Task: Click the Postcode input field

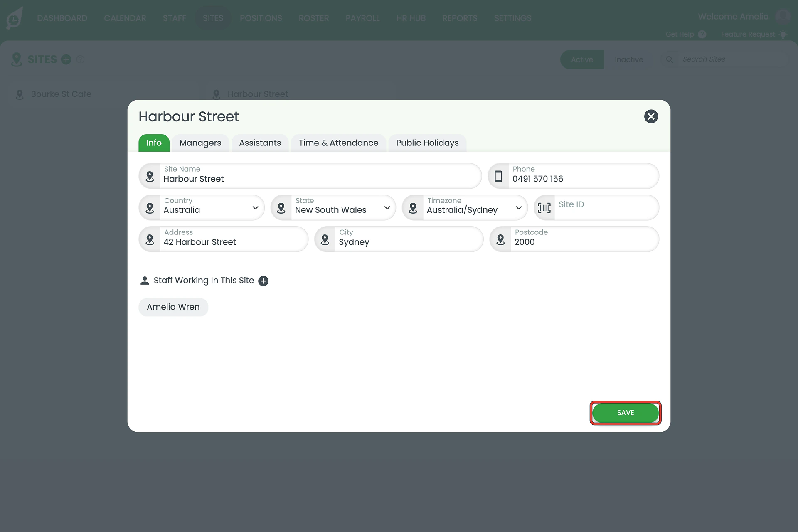Action: (574, 239)
